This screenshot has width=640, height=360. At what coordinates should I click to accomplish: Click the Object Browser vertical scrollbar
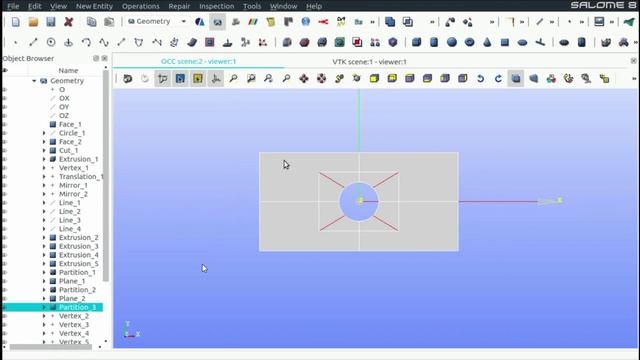106,176
